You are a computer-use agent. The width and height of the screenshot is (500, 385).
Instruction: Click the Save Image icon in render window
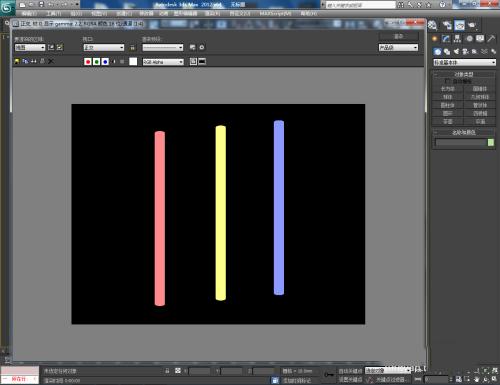click(17, 61)
